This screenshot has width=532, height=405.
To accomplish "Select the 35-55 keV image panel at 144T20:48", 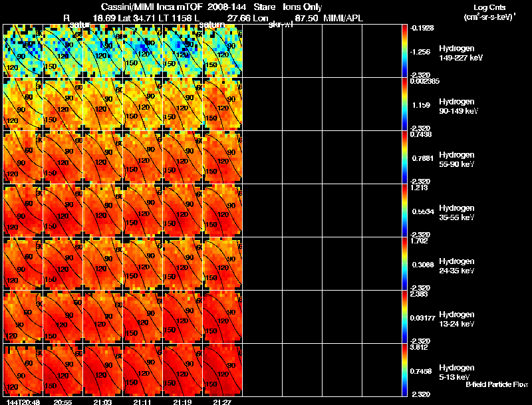I will click(x=23, y=211).
